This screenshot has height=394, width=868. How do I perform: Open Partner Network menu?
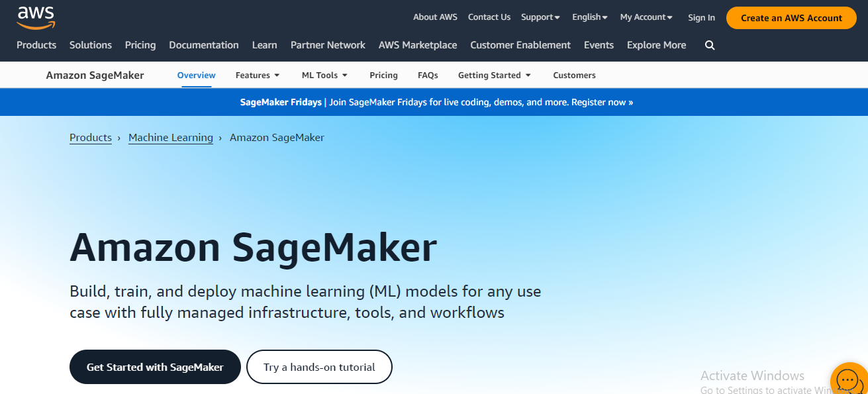click(x=328, y=45)
